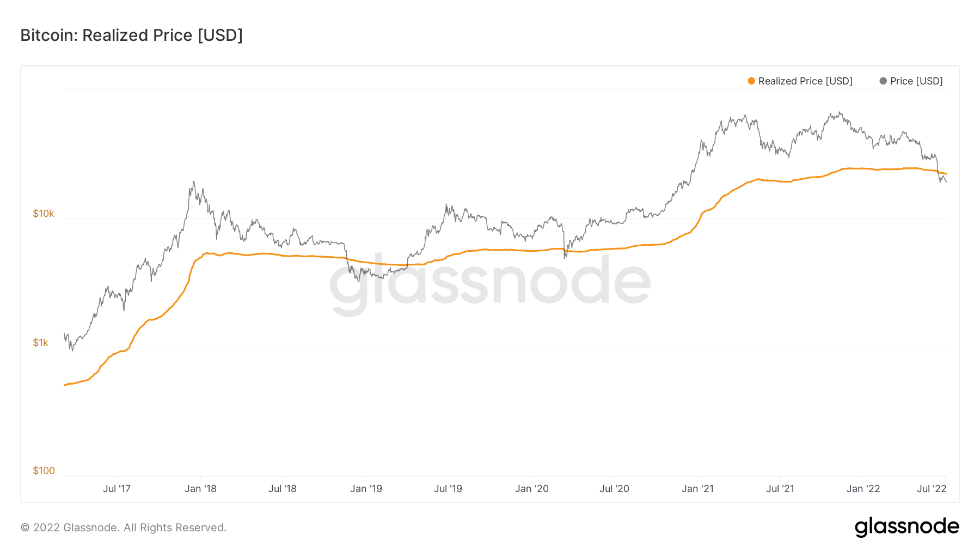Select the Jul '20 date marker
Image resolution: width=980 pixels, height=552 pixels.
click(x=614, y=489)
